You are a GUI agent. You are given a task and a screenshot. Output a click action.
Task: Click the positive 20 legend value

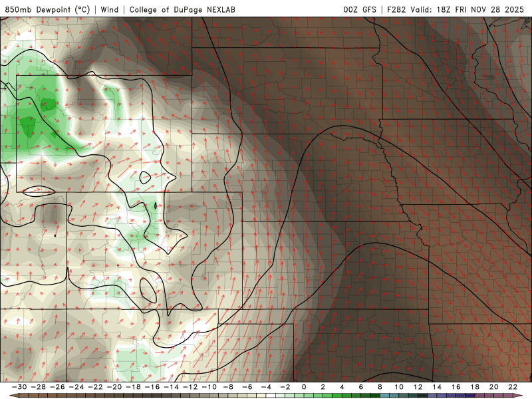pos(494,387)
